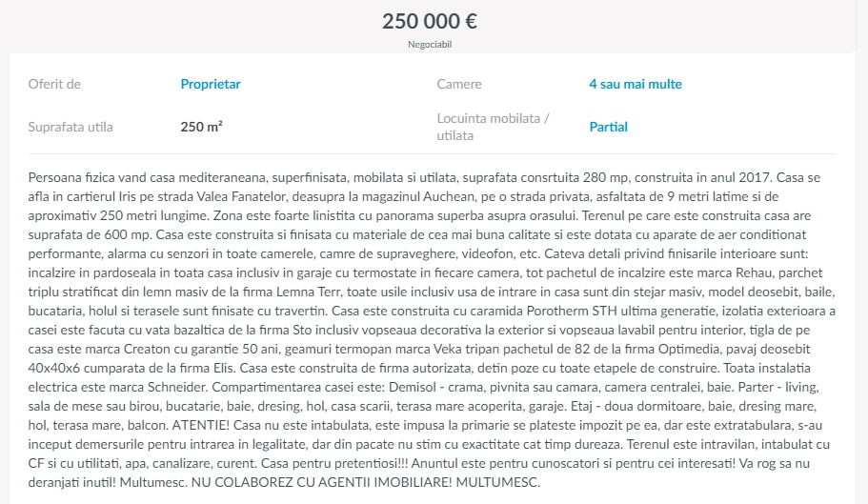Click the 'Suprafata utila' label

click(71, 127)
